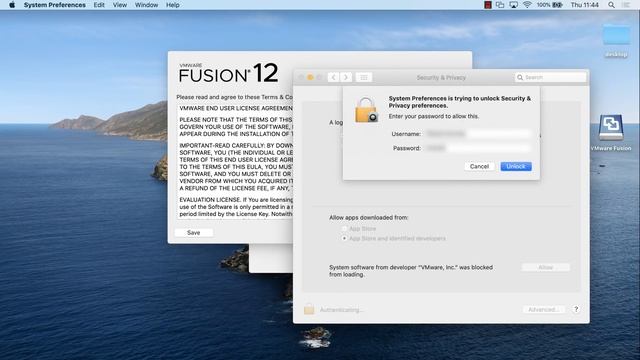Select App Store and identified developers option
Viewport: 640px width, 360px height.
point(344,238)
